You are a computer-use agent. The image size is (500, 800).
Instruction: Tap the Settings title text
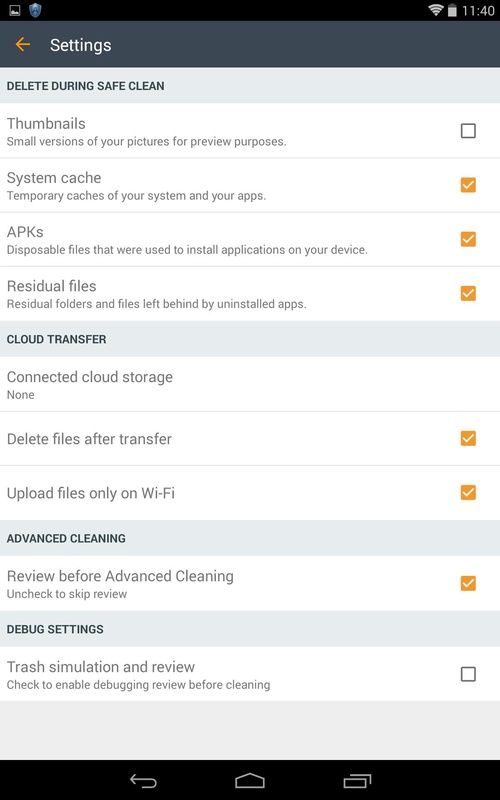coord(81,45)
